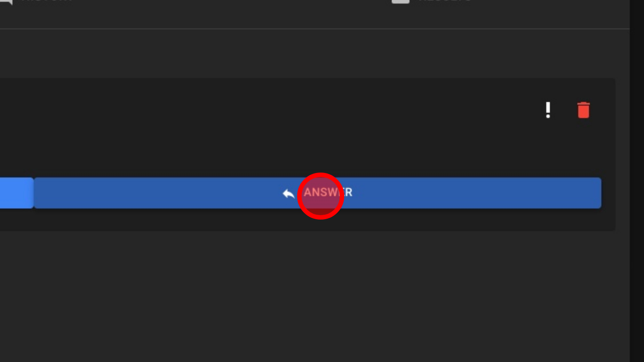Click the white exclamation mark icon
644x362 pixels.
pos(548,110)
